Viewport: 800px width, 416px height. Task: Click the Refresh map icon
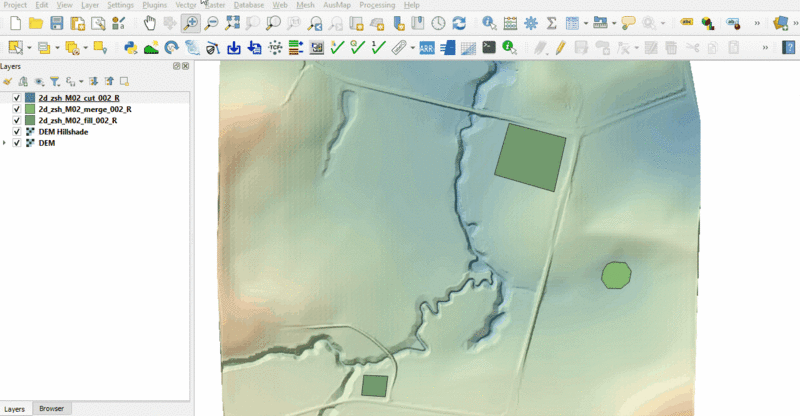(458, 22)
